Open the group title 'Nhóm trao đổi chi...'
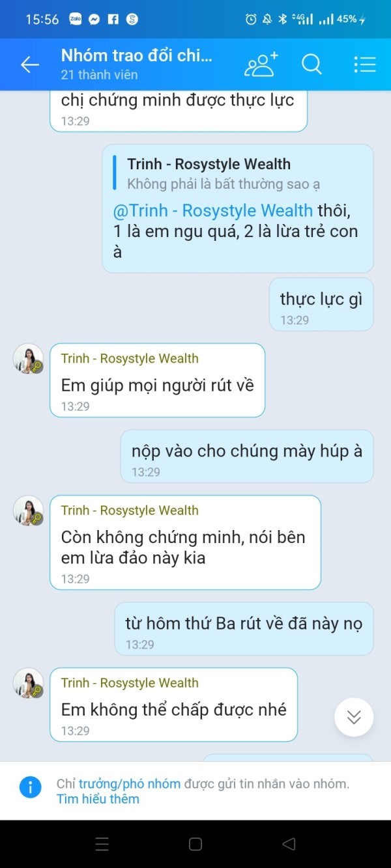Image resolution: width=391 pixels, height=868 pixels. click(137, 55)
